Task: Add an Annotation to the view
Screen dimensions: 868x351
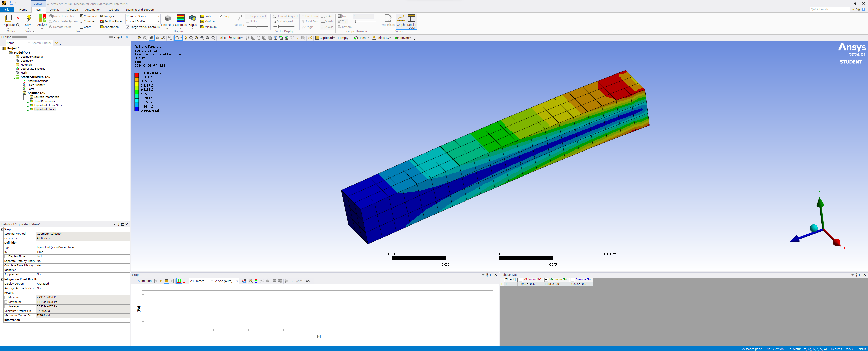Action: coord(110,27)
